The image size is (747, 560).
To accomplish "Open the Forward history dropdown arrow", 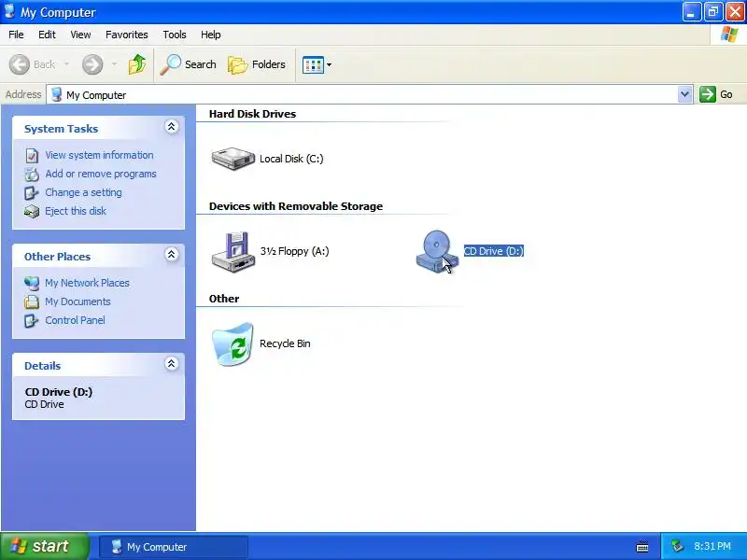I will [114, 63].
